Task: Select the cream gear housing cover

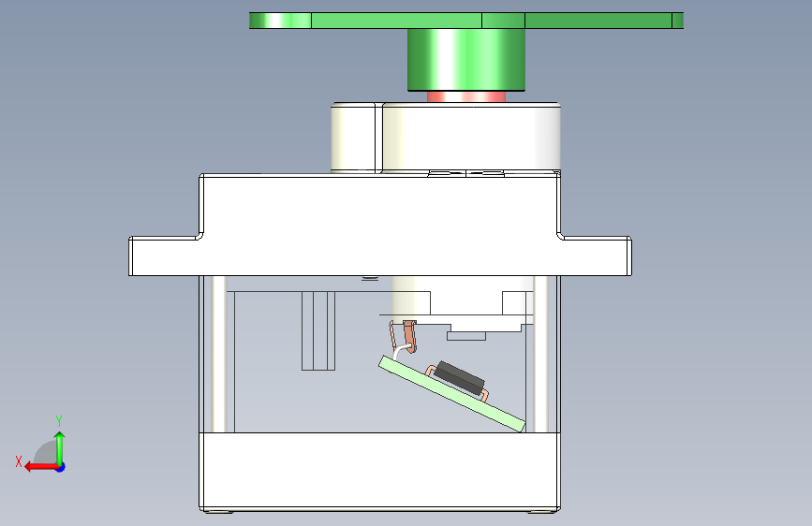Action: pos(446,138)
